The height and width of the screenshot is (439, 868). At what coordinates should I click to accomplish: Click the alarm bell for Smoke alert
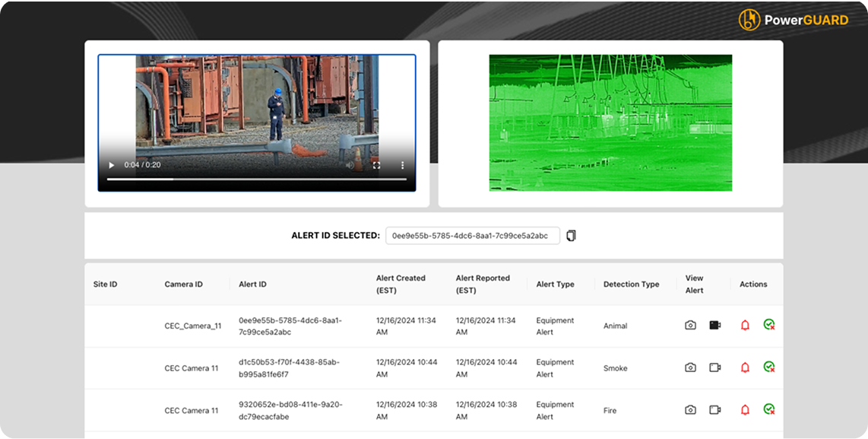745,367
